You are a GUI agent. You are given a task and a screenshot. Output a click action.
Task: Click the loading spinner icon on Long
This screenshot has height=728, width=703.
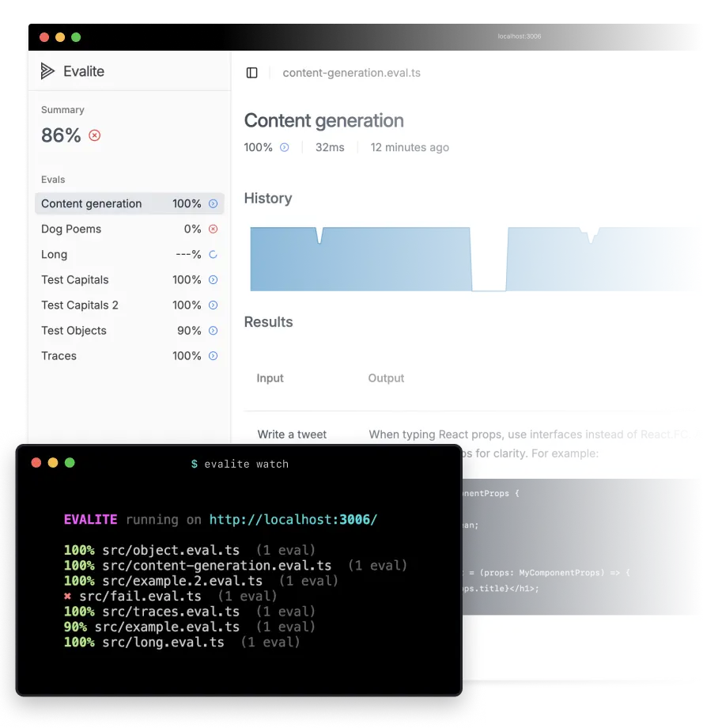point(213,254)
